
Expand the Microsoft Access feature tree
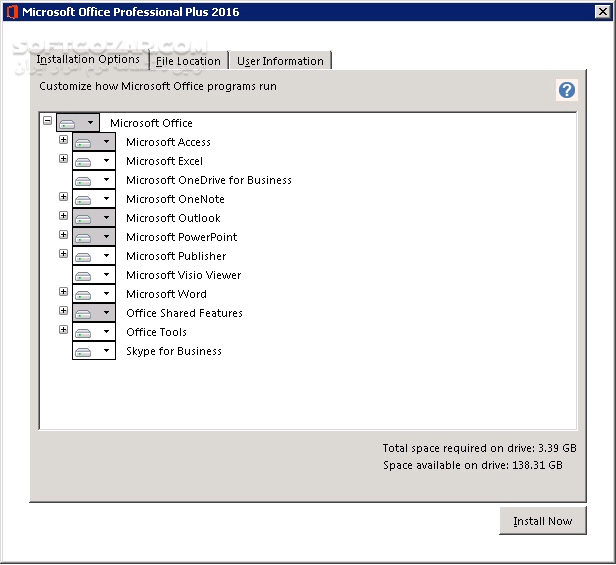[63, 139]
